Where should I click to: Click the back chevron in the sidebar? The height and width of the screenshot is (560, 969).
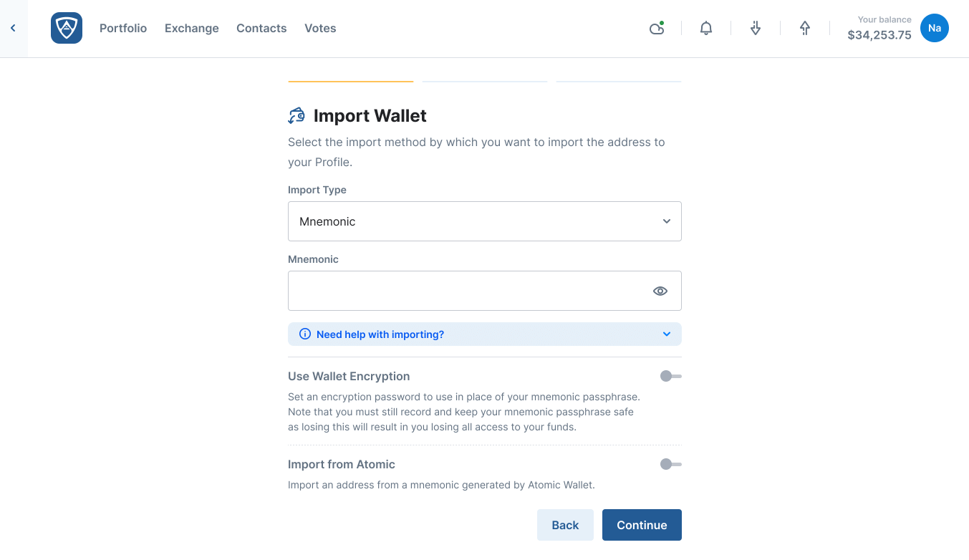tap(13, 28)
